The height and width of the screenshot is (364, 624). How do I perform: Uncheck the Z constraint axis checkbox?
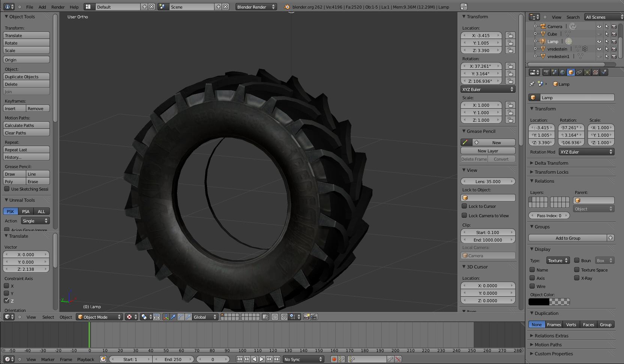click(x=6, y=300)
